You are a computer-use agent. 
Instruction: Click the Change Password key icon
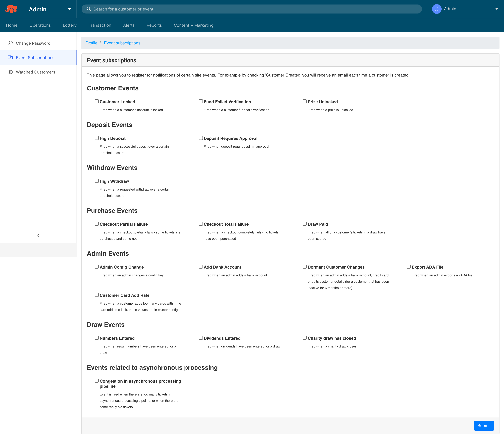[10, 43]
